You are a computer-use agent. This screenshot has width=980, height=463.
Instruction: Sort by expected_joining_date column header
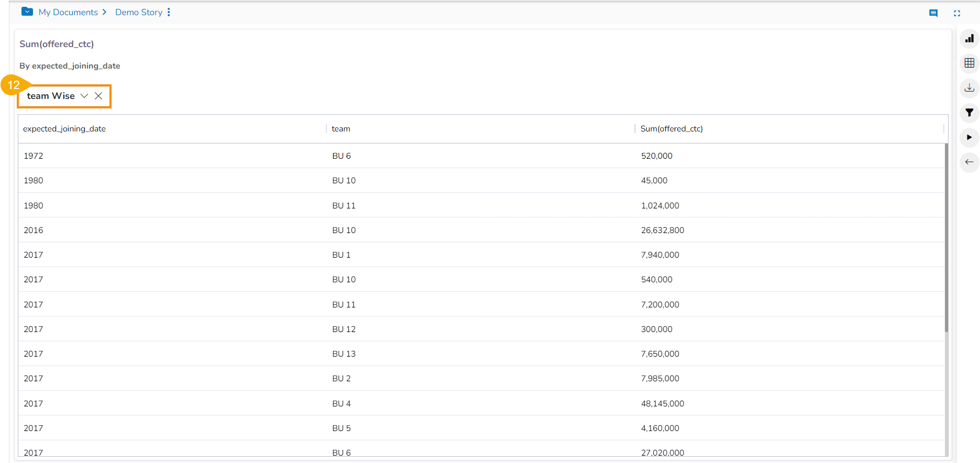click(64, 129)
